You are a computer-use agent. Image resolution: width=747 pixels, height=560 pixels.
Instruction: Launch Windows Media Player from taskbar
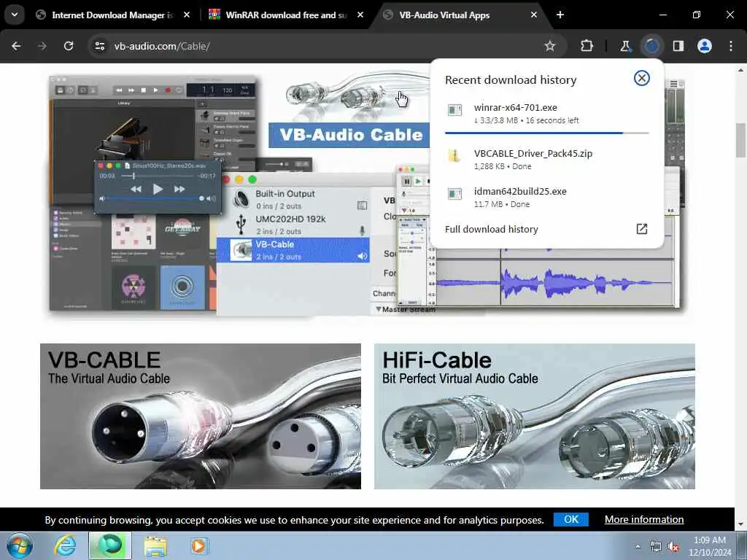[x=198, y=546]
